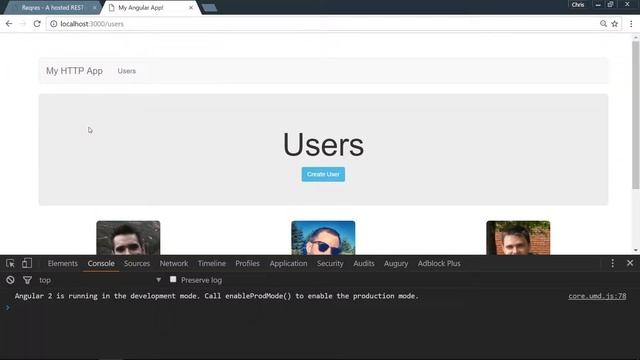Image resolution: width=640 pixels, height=360 pixels.
Task: Reload the page with the refresh icon
Action: pos(37,24)
